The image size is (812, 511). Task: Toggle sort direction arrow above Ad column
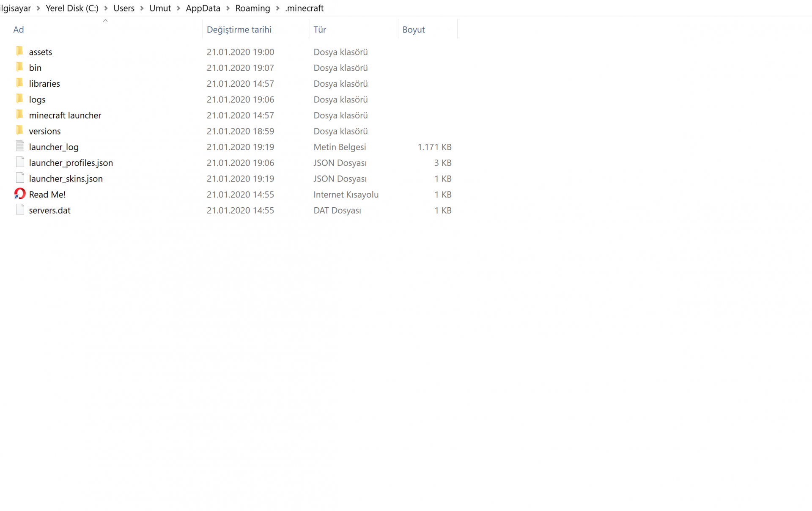tap(105, 20)
